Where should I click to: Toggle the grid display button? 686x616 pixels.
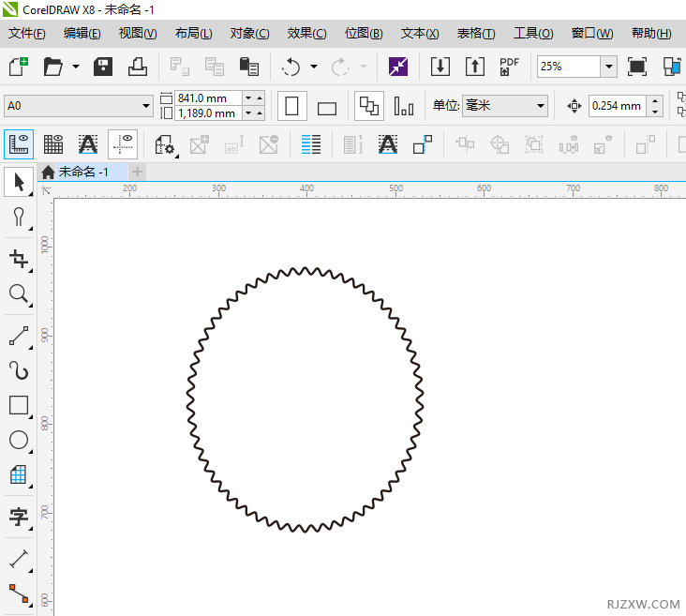point(53,143)
